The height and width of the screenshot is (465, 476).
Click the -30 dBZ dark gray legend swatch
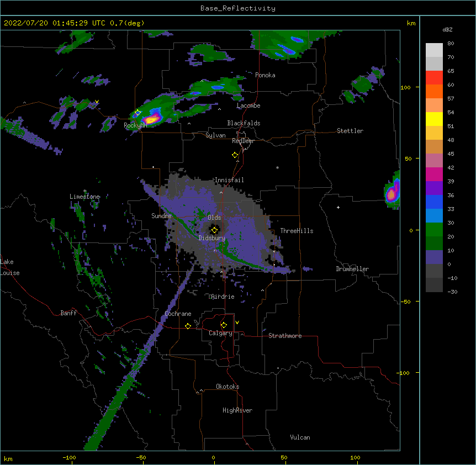pos(434,285)
